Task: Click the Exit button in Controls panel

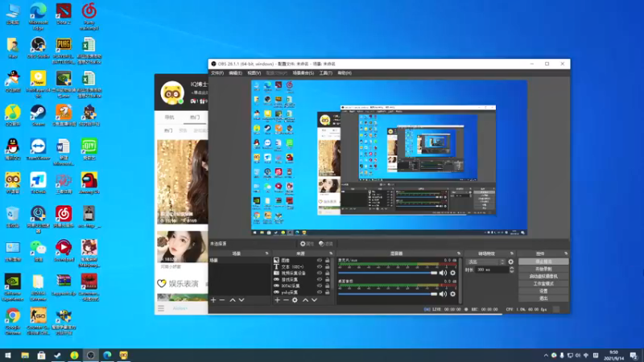Action: (543, 298)
